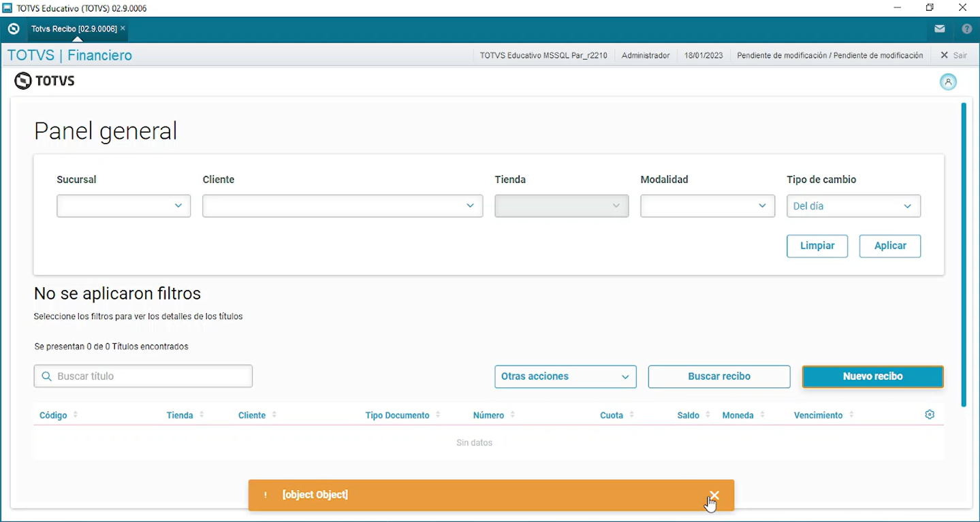Click the date 18/01/2023
The width and height of the screenshot is (980, 522).
pos(704,56)
